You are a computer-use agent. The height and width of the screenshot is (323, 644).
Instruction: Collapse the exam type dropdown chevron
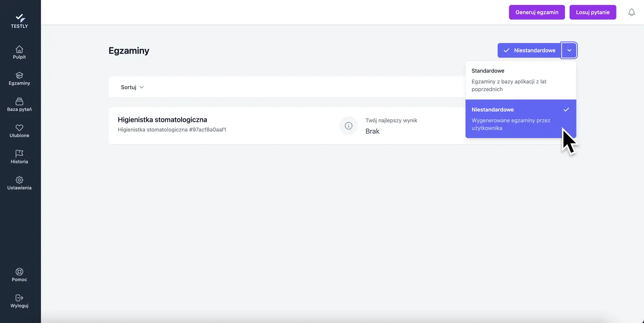[x=569, y=51]
